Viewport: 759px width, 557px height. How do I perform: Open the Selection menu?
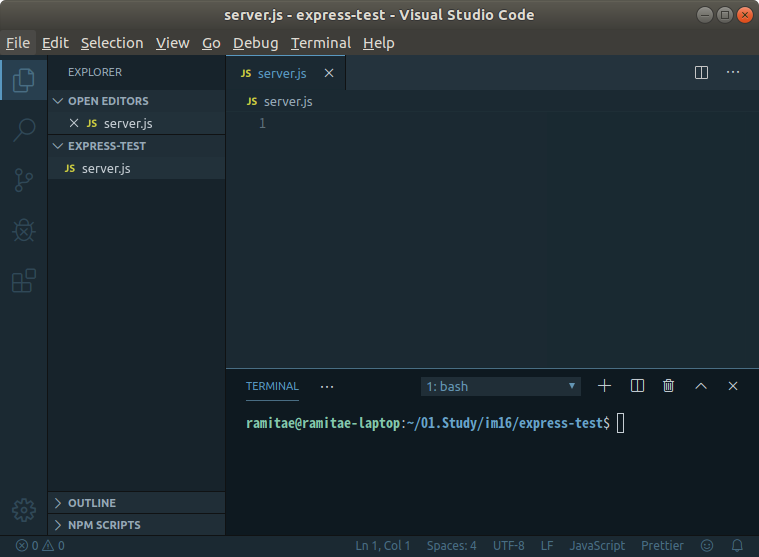click(112, 43)
